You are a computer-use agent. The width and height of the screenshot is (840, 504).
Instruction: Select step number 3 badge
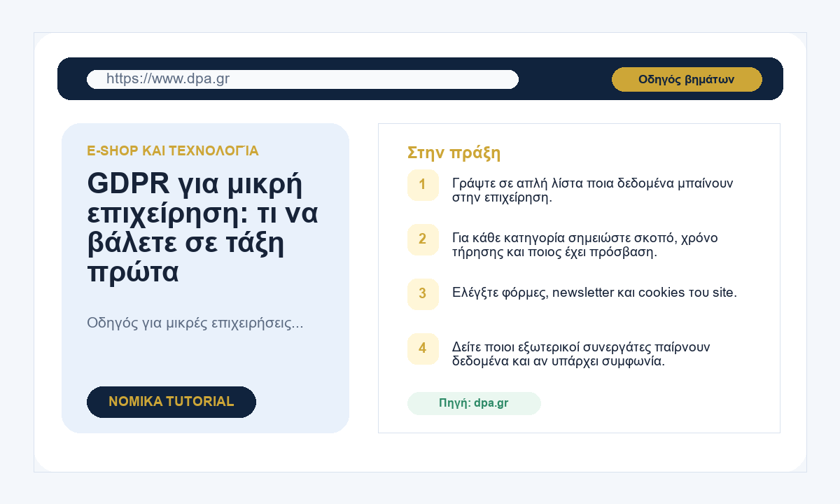click(x=423, y=294)
